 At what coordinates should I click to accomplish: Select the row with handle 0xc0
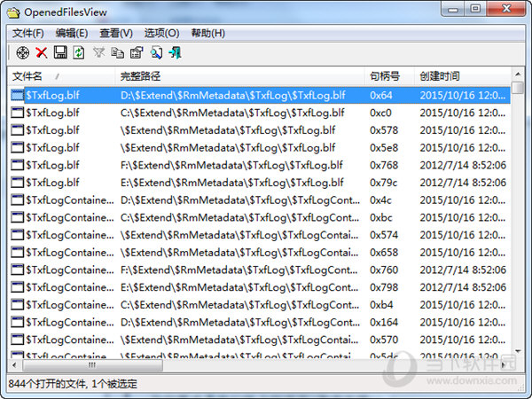coord(260,113)
